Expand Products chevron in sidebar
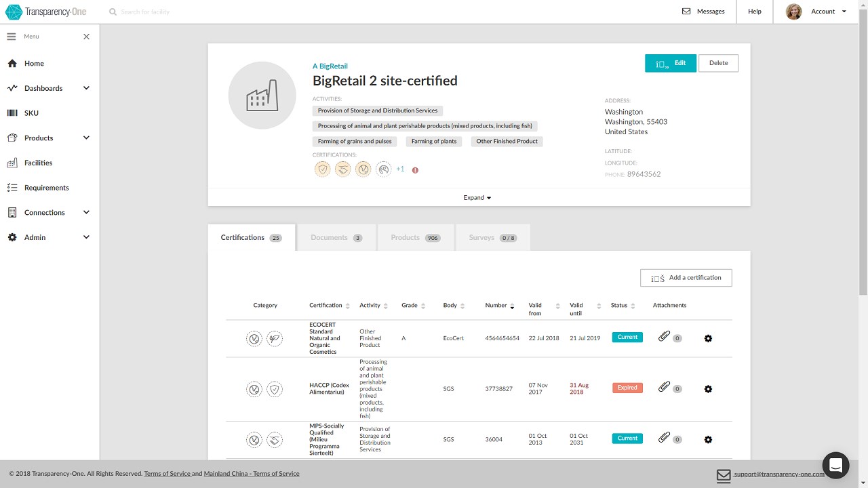868x488 pixels. point(86,138)
